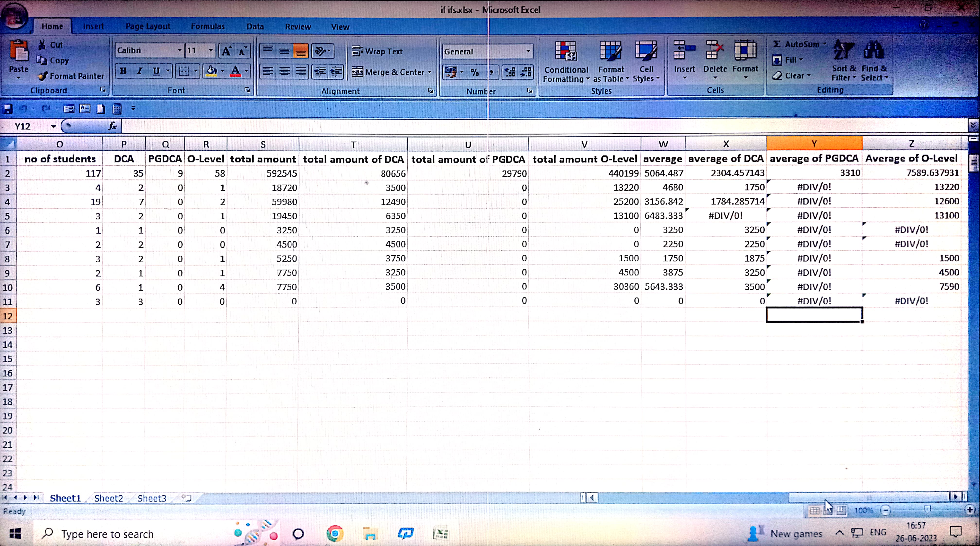Expand the General number format dropdown

click(528, 51)
